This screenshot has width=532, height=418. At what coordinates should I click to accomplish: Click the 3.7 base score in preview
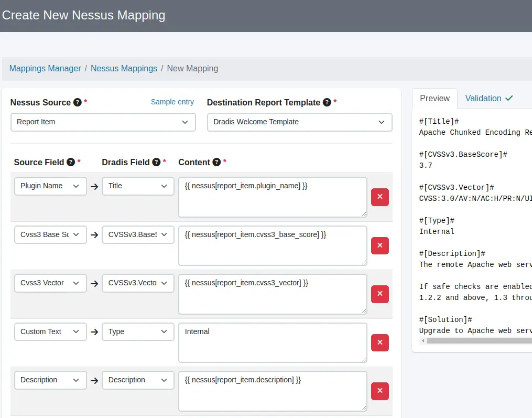coord(426,165)
